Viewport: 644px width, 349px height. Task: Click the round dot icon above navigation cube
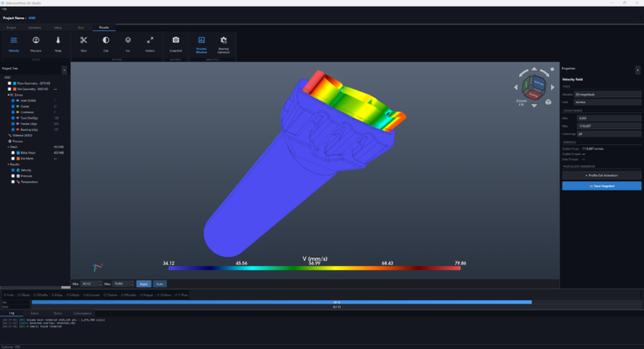point(552,69)
